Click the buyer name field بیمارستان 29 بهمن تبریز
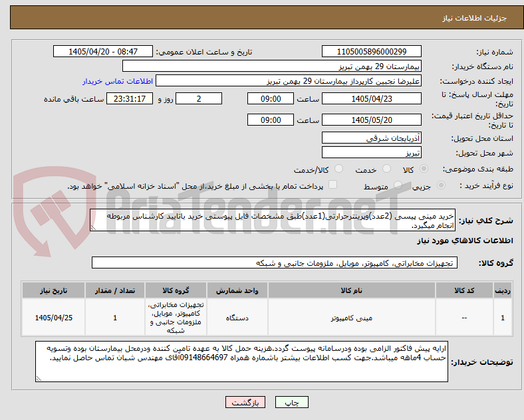The width and height of the screenshot is (524, 420). [x=272, y=66]
